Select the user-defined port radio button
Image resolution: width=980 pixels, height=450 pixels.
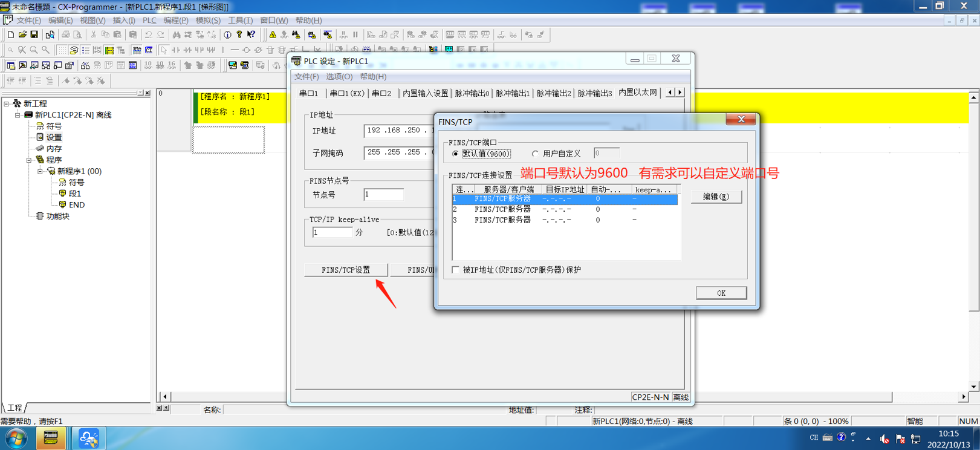[x=536, y=154]
